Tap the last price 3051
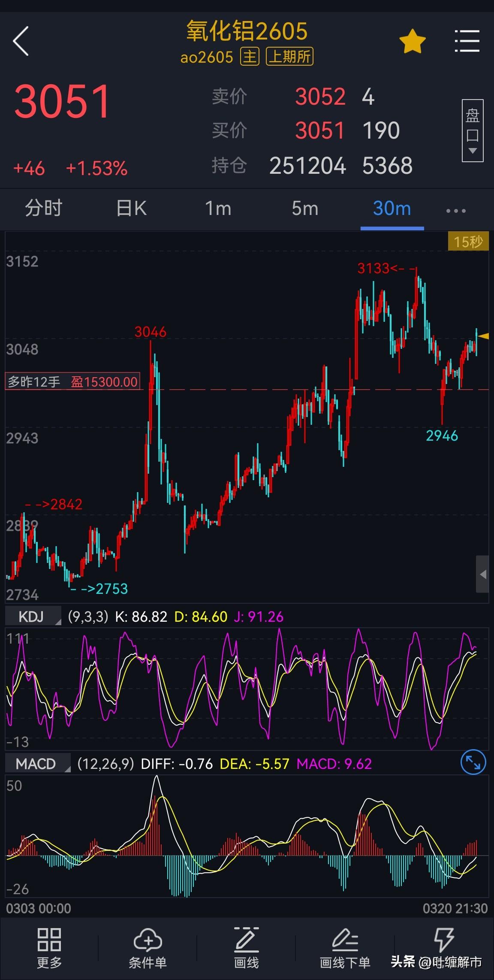Image resolution: width=494 pixels, height=980 pixels. (x=63, y=101)
